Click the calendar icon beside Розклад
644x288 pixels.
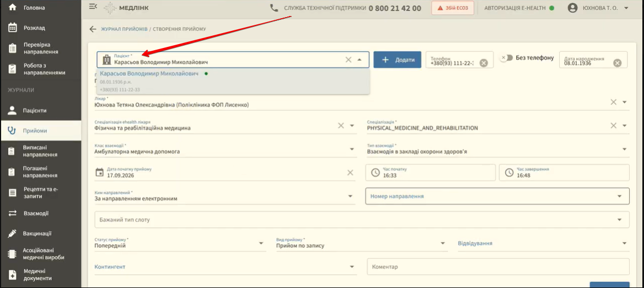12,28
